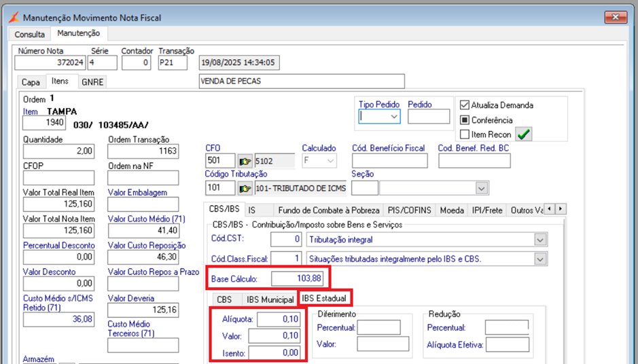Click the CFO lookup hand icon
Image resolution: width=638 pixels, height=364 pixels.
tap(245, 161)
